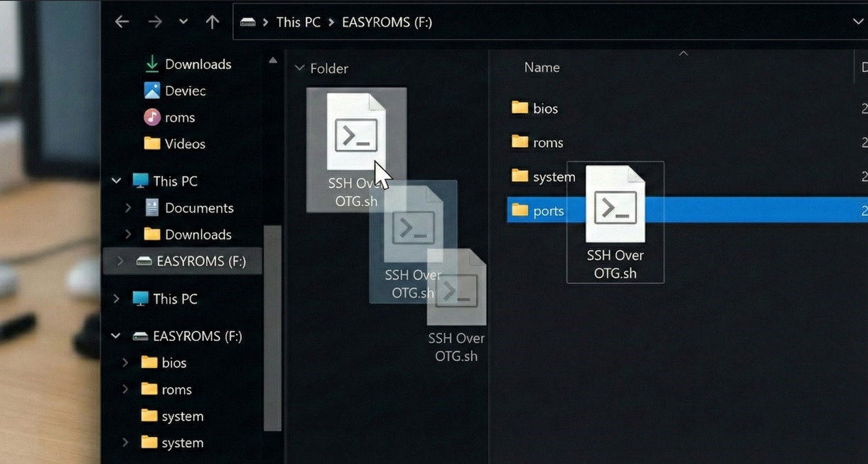Open Videos in the sidebar
The image size is (868, 464).
click(185, 144)
